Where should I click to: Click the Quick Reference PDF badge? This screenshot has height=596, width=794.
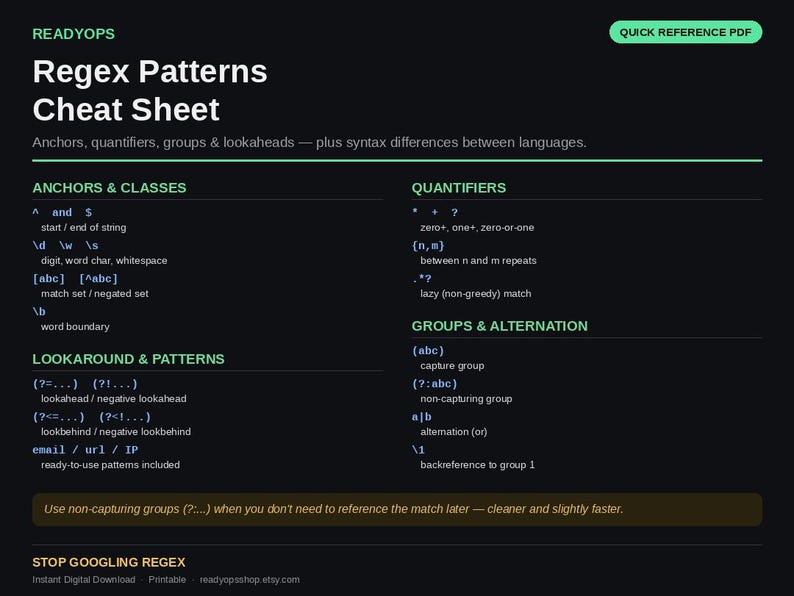(686, 32)
